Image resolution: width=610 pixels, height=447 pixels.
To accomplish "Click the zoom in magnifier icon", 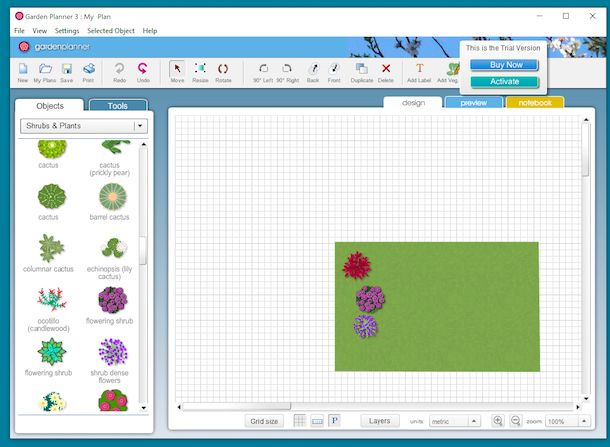I will click(x=498, y=421).
